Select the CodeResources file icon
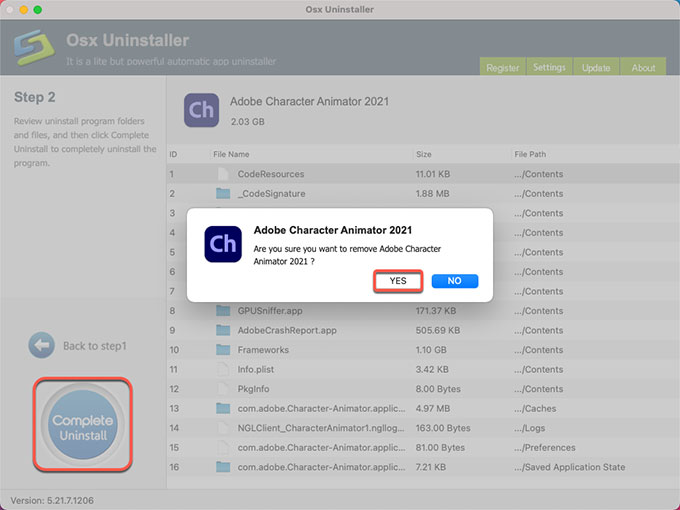680x510 pixels. (223, 174)
